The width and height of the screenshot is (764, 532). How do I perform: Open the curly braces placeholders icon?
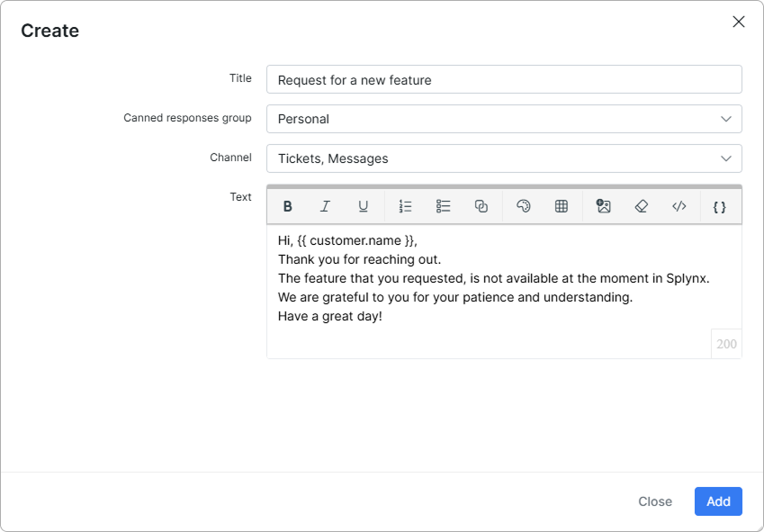click(720, 206)
